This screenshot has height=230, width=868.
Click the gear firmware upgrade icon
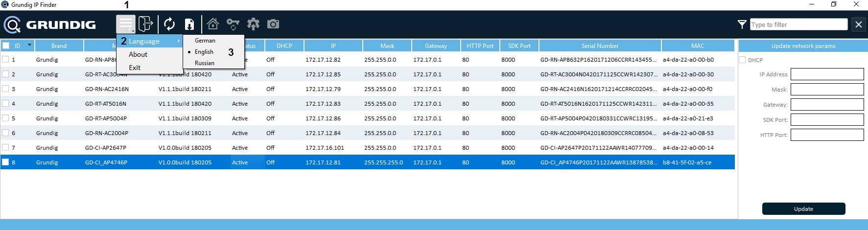[x=253, y=23]
